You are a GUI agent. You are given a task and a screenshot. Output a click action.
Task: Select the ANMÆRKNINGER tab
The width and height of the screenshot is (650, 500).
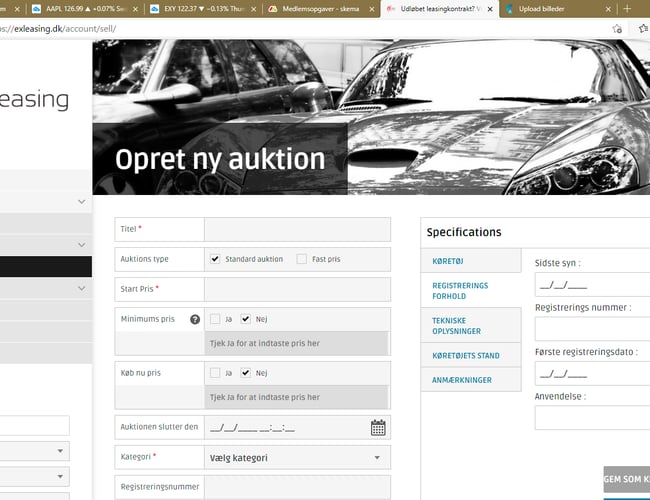coord(471,380)
